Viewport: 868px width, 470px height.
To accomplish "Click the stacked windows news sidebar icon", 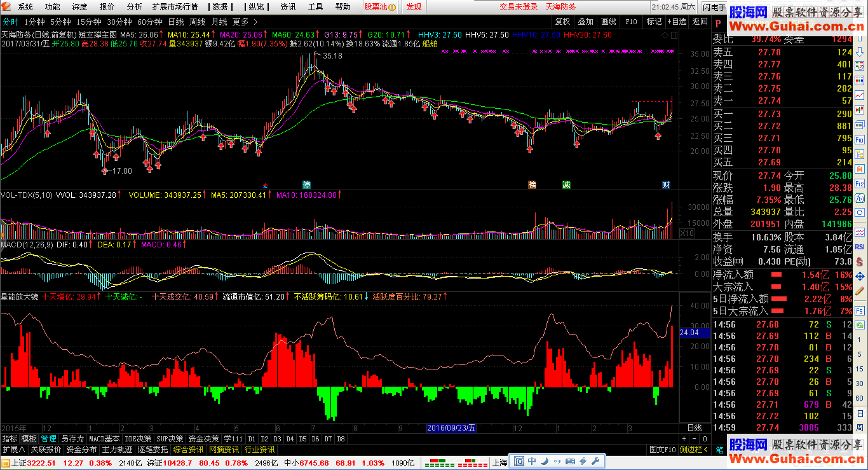I will point(860,125).
